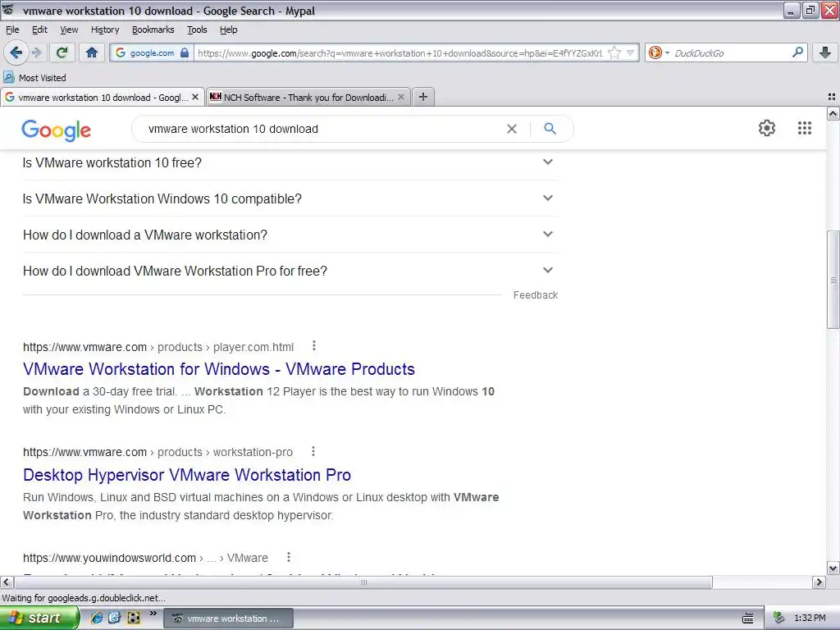This screenshot has width=840, height=630.
Task: Click the vertical scrollbar thumb
Action: click(833, 280)
